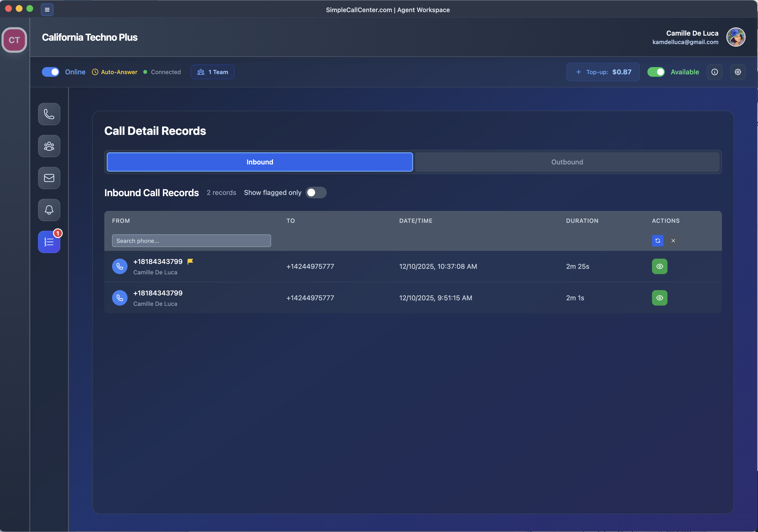This screenshot has width=758, height=532.
Task: Open the application menu via hamburger icon
Action: coord(47,10)
